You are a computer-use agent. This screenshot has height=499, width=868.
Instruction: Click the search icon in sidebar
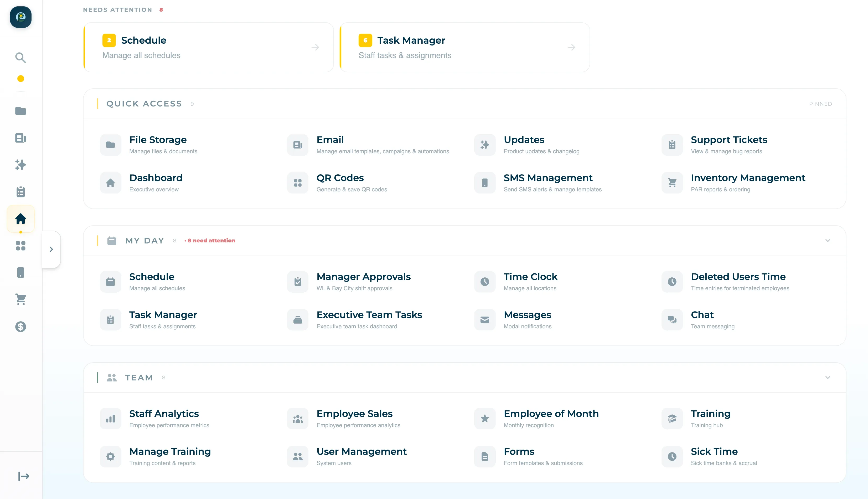pyautogui.click(x=20, y=58)
